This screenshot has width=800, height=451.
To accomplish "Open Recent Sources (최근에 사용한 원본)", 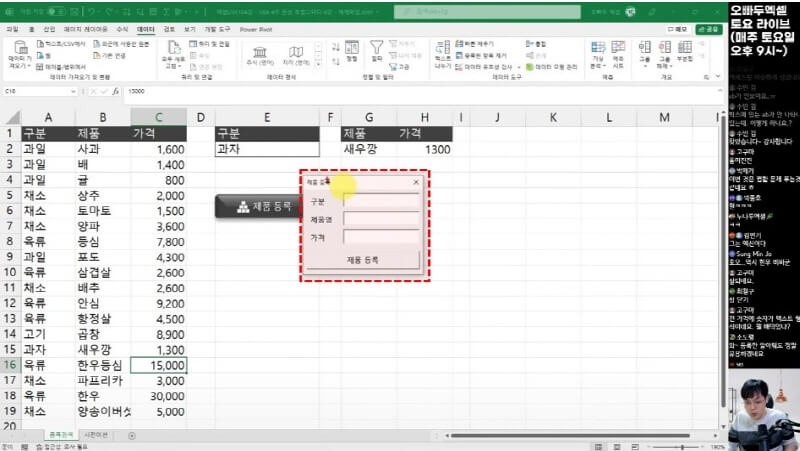I will pyautogui.click(x=121, y=44).
